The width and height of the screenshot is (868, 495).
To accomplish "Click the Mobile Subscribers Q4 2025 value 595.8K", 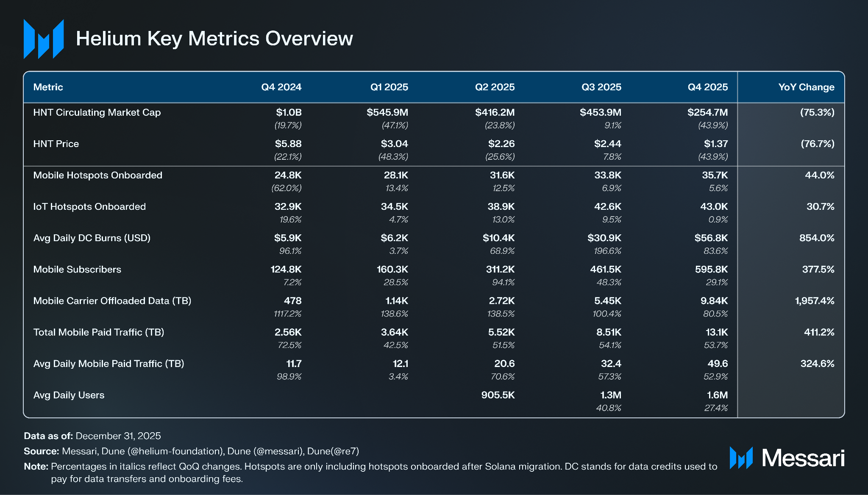I will (711, 270).
